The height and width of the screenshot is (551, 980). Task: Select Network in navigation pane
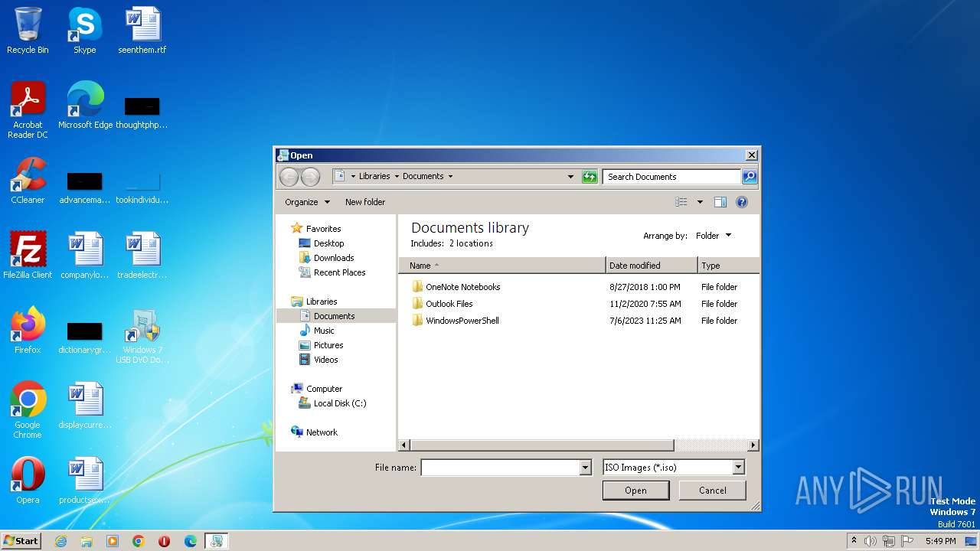coord(322,432)
